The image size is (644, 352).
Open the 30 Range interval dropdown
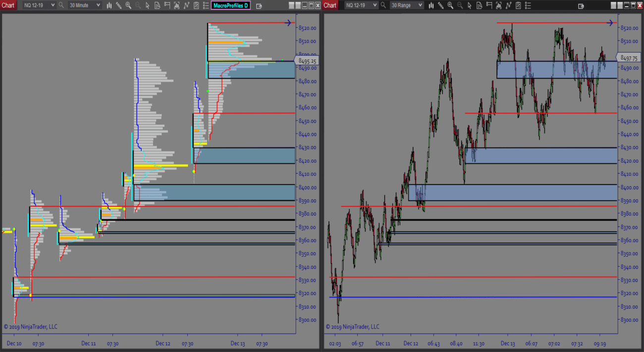pyautogui.click(x=406, y=5)
